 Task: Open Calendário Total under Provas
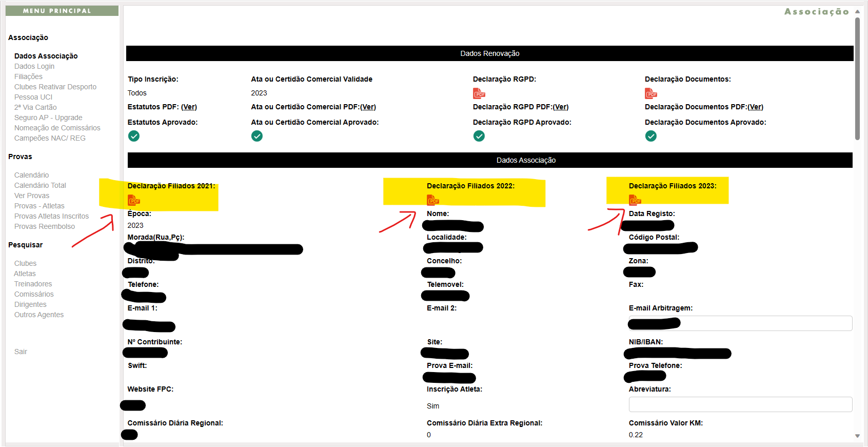pyautogui.click(x=40, y=185)
